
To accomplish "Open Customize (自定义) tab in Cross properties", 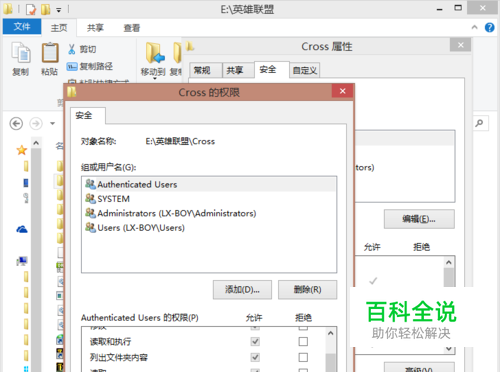I will pos(305,70).
